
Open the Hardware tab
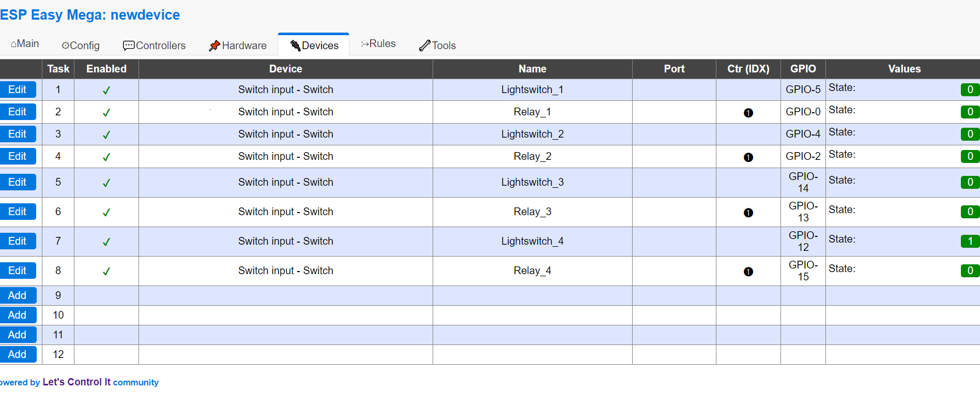click(238, 46)
